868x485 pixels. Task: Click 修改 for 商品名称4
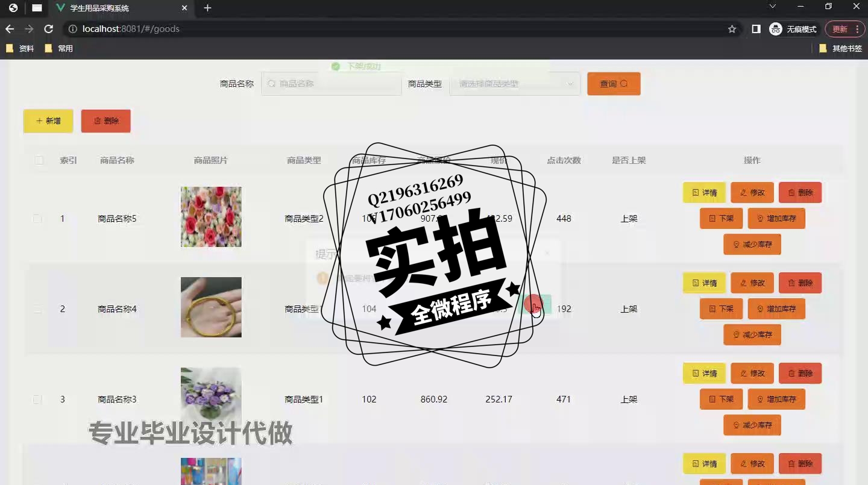[752, 283]
